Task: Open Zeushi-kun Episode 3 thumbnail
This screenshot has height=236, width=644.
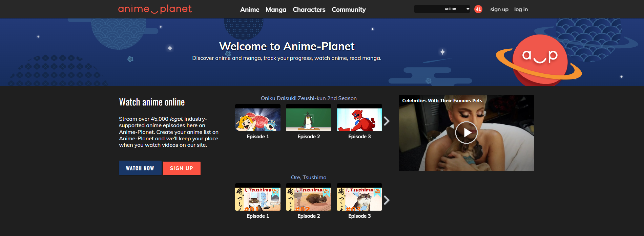Action: click(x=359, y=118)
